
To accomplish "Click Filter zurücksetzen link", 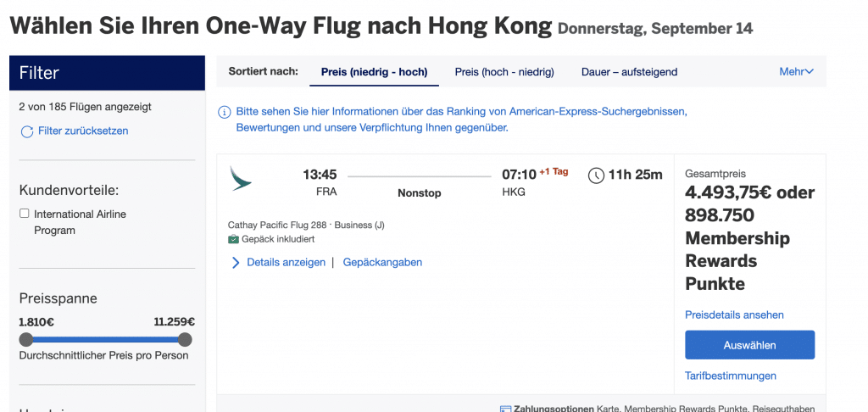I will pyautogui.click(x=83, y=131).
